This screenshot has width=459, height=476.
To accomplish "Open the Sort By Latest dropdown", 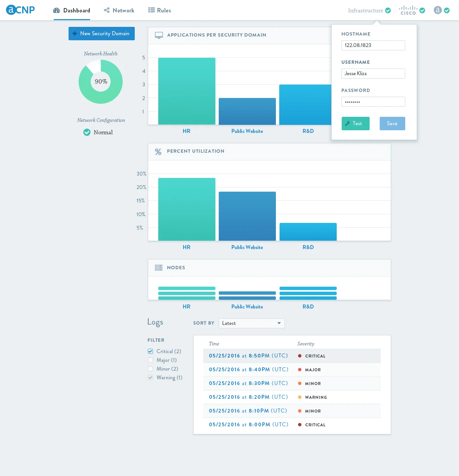I will pos(251,323).
